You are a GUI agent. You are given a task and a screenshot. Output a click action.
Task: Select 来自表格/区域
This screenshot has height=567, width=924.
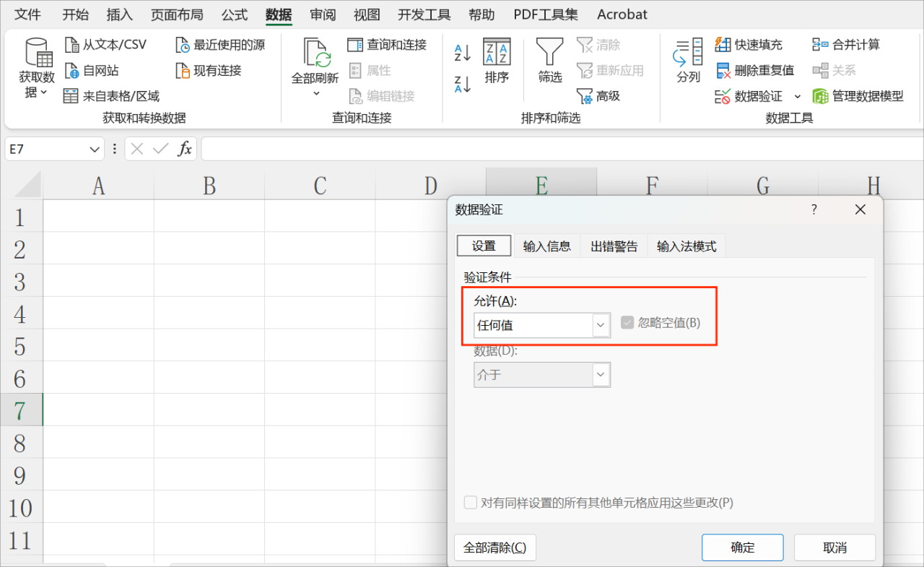111,96
